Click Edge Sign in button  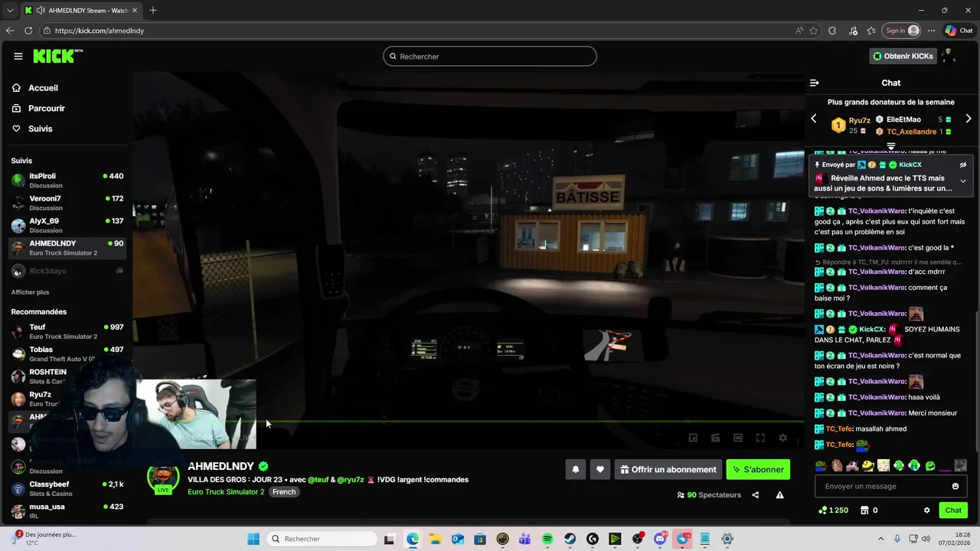pyautogui.click(x=901, y=31)
